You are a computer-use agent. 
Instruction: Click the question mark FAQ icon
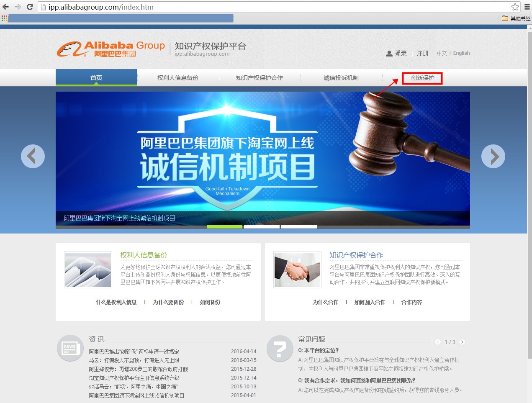(280, 348)
